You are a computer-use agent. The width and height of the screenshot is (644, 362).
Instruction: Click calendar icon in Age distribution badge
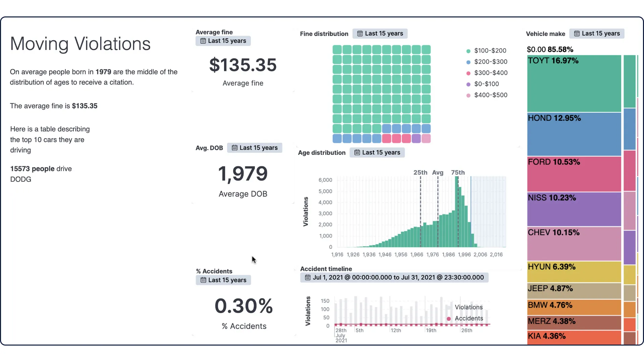point(357,153)
